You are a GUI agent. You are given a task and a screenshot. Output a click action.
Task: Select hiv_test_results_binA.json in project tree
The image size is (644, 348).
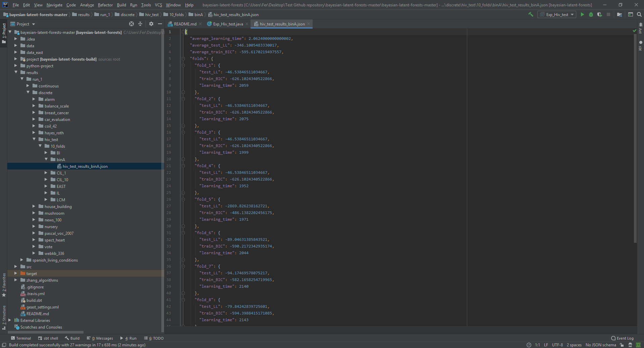[85, 166]
